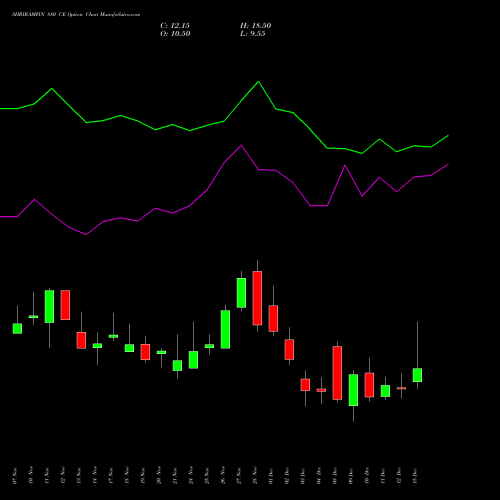Image resolution: width=500 pixels, height=500 pixels.
Task: Select the last green candlestick above 15 Dec
Action: click(417, 375)
